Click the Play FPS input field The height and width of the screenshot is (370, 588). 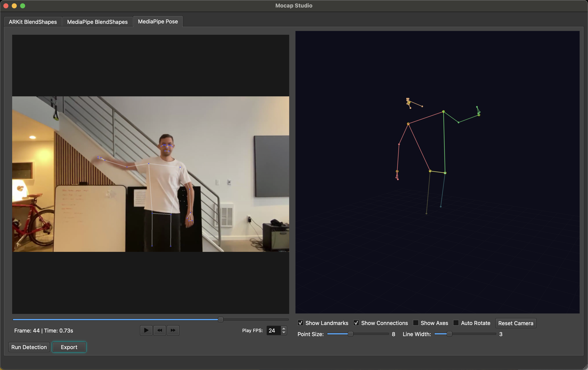(x=274, y=330)
